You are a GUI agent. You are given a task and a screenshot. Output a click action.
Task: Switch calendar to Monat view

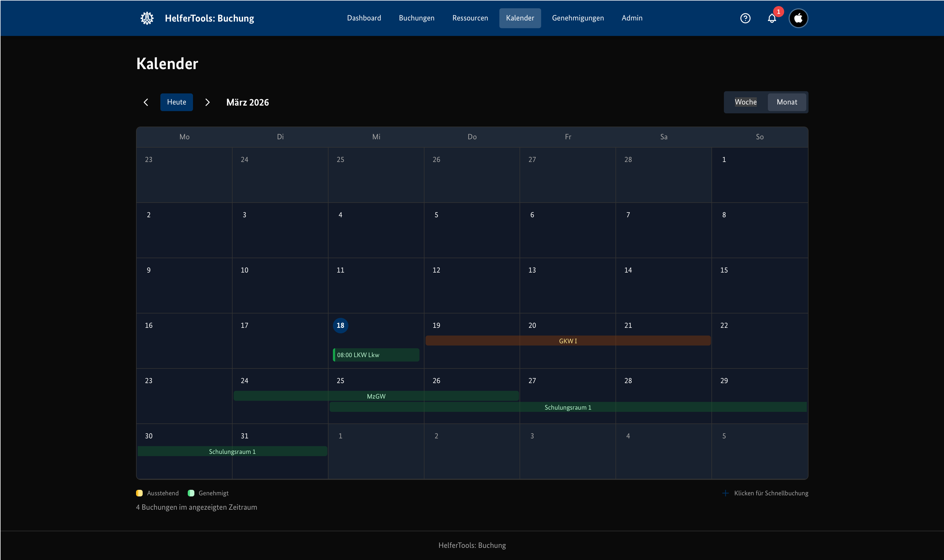787,102
